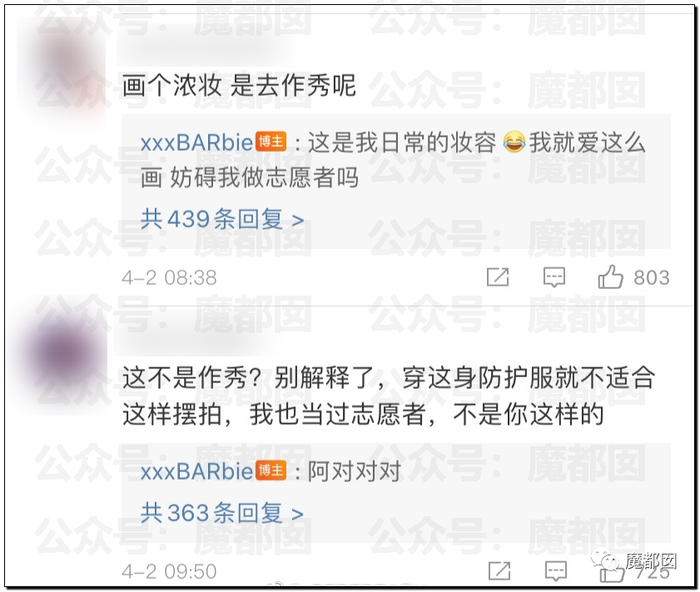The height and width of the screenshot is (592, 700).
Task: Select the comment starting 这不是作秀
Action: pos(389,396)
